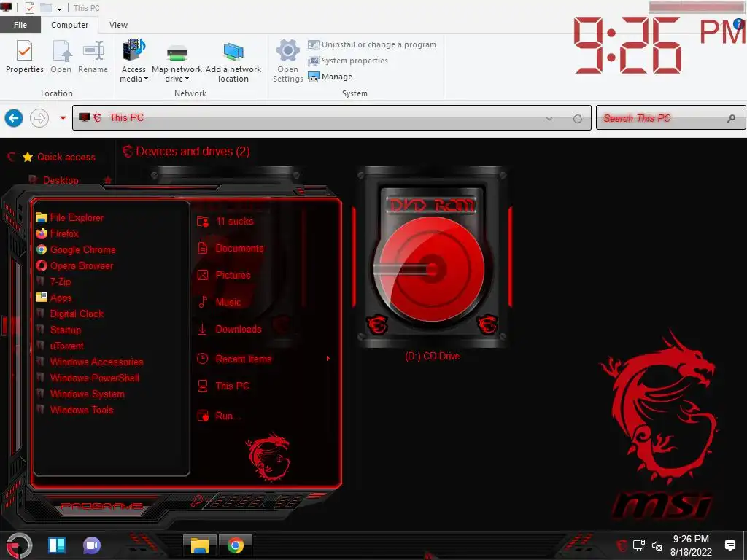Click Uninstall or change a program
The image size is (747, 560).
372,44
